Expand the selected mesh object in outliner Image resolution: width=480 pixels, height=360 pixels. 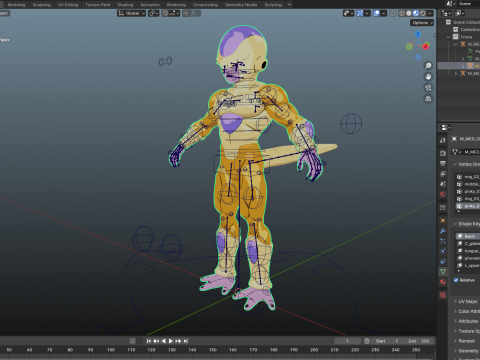(463, 66)
